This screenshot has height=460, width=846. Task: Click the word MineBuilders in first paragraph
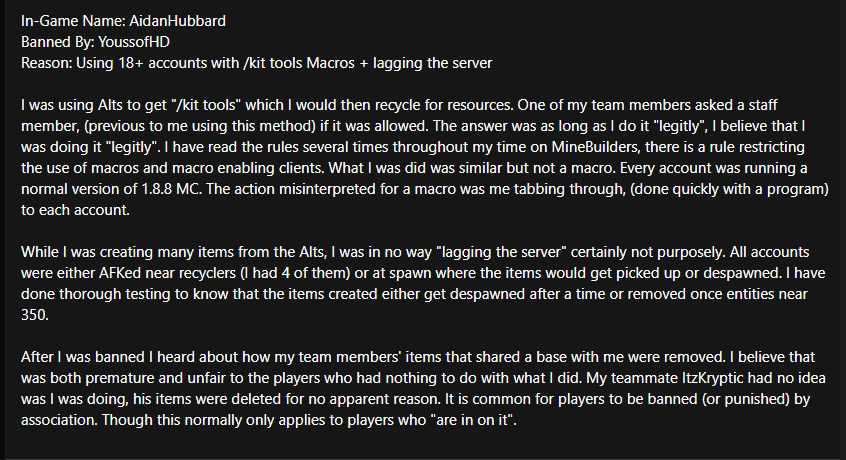pos(597,147)
